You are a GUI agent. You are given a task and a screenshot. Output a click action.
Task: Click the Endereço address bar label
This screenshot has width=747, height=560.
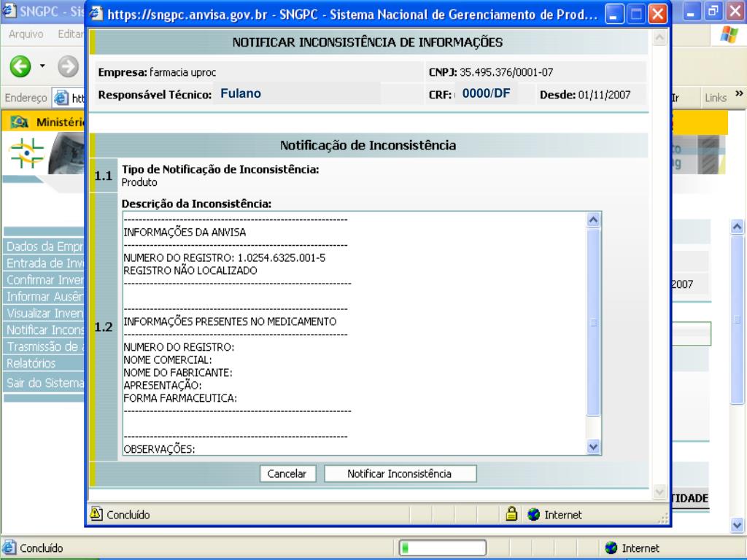click(26, 98)
